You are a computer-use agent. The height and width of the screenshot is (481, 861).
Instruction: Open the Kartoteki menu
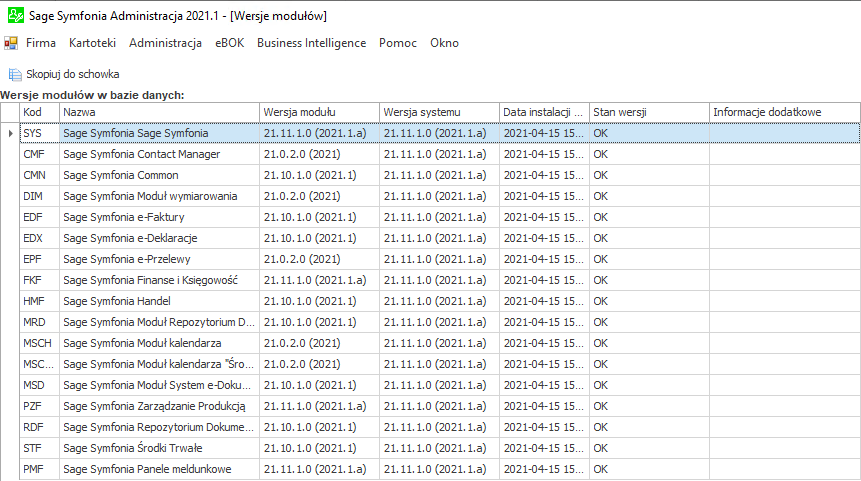(92, 43)
